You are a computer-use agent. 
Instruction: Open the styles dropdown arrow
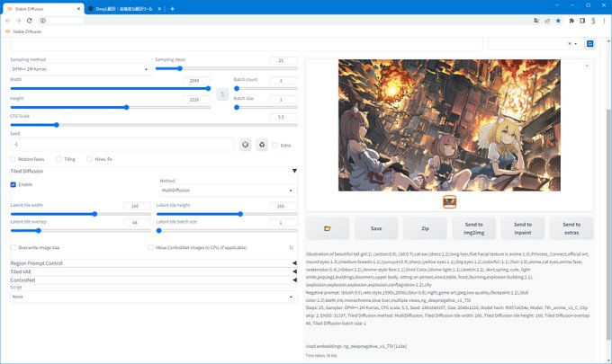(x=576, y=44)
